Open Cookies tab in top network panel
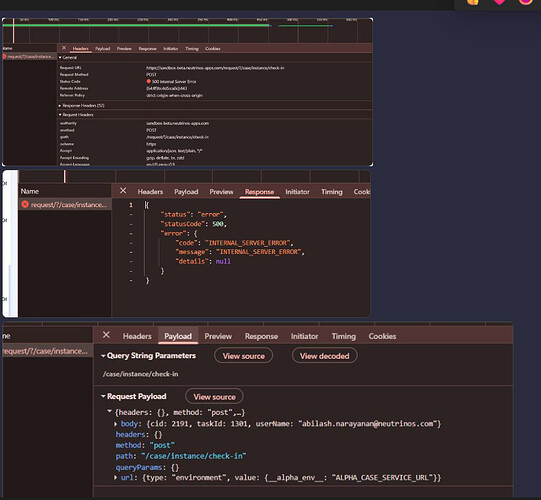The height and width of the screenshot is (500, 541). pyautogui.click(x=213, y=49)
